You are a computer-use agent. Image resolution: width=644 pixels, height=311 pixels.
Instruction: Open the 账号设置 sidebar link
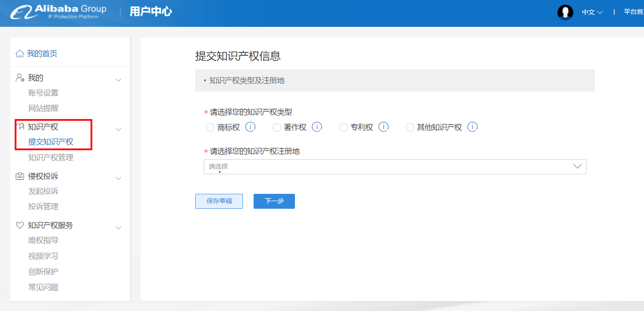[x=43, y=93]
